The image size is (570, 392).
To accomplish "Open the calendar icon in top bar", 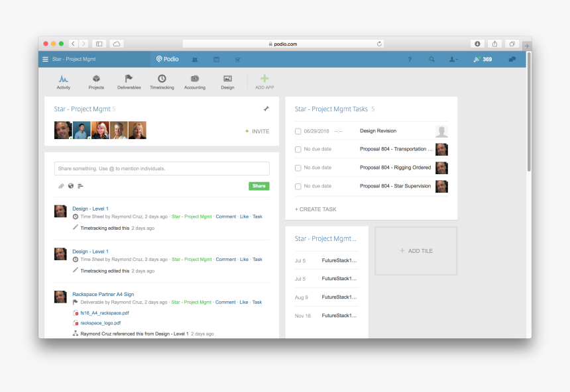I will 216,60.
